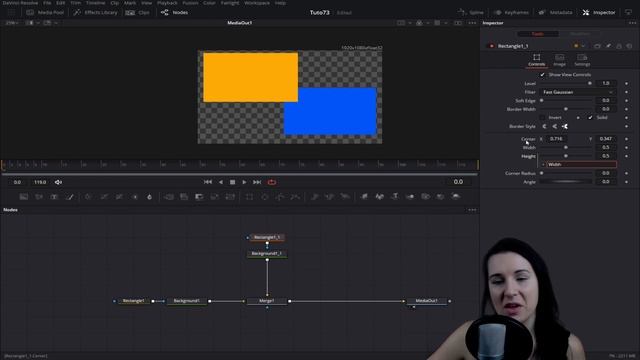Select the Modifiers inspector tab
The height and width of the screenshot is (360, 640).
580,34
